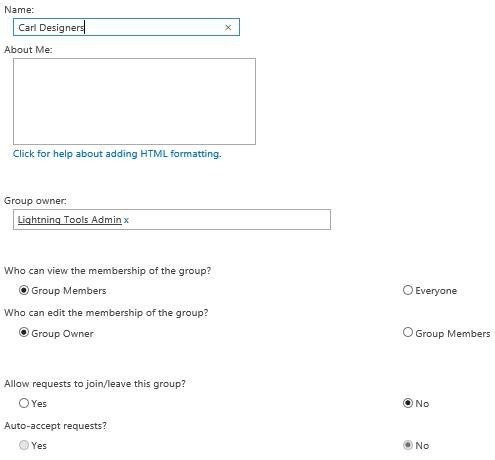Click the Group owner: label
Image resolution: width=495 pixels, height=460 pixels.
click(35, 201)
